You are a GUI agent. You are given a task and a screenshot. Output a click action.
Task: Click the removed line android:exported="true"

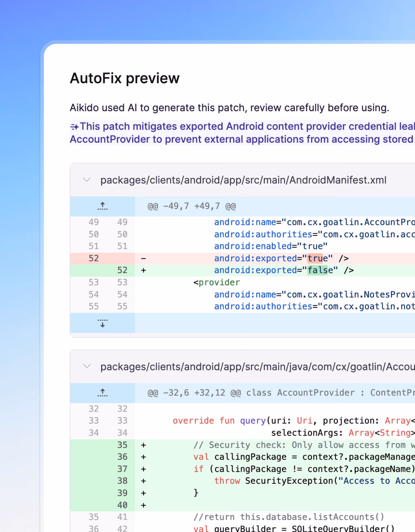[281, 258]
